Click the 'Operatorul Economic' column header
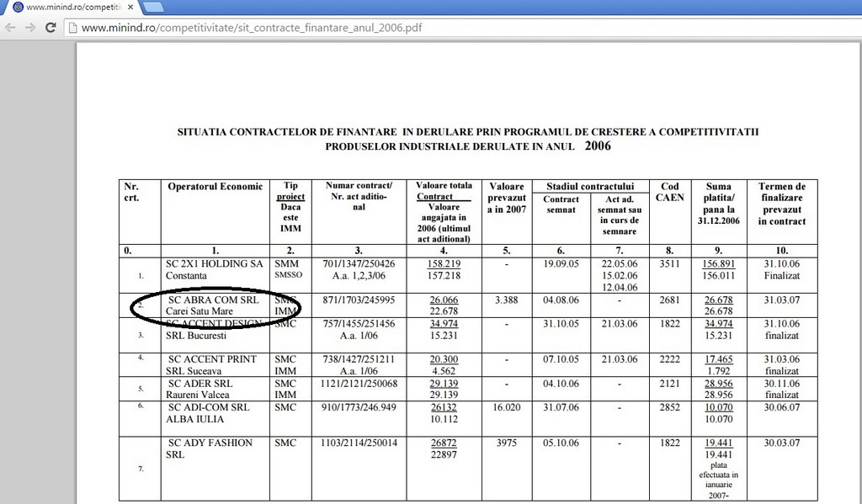862x504 pixels. [215, 187]
